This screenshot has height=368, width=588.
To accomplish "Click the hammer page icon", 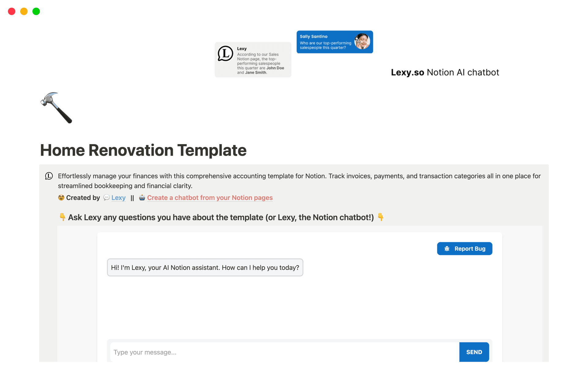I will coord(56,108).
